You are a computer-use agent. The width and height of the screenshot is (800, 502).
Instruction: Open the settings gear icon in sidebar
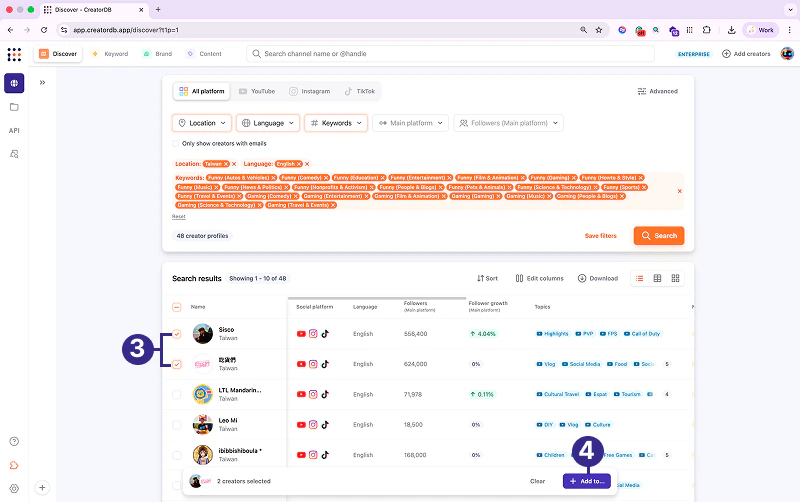point(14,488)
